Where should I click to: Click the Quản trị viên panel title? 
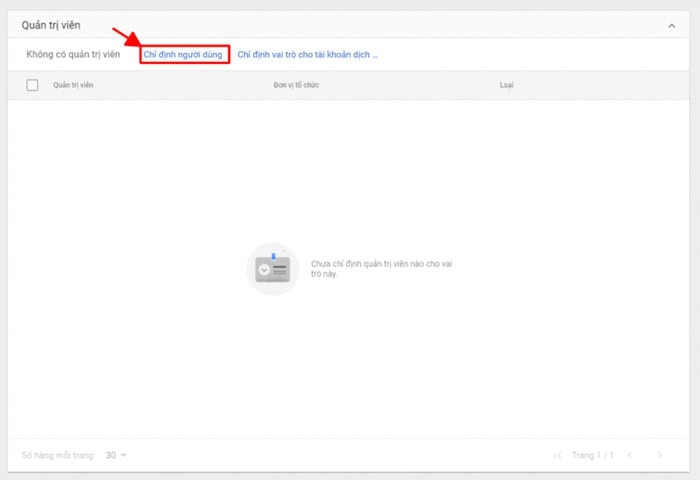pyautogui.click(x=51, y=25)
